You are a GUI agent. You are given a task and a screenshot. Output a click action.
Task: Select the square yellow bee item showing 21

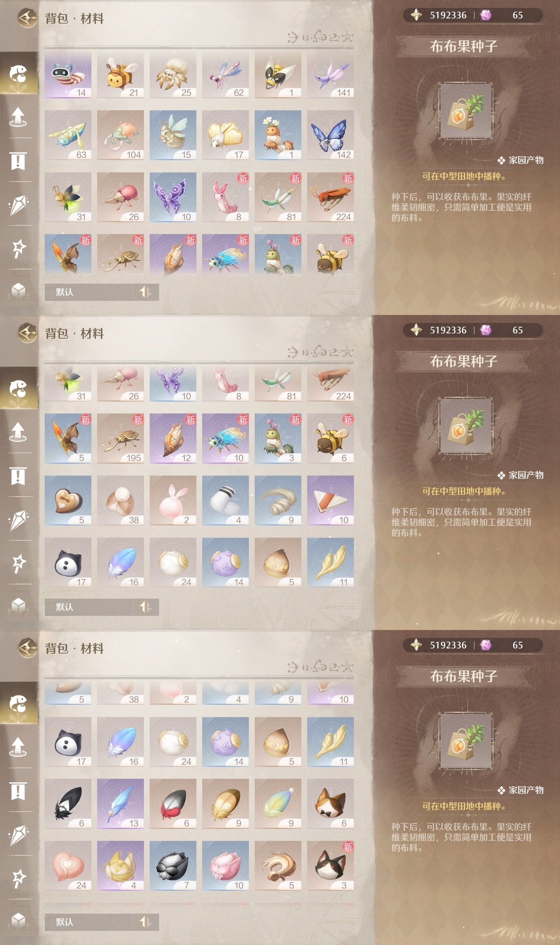(120, 75)
